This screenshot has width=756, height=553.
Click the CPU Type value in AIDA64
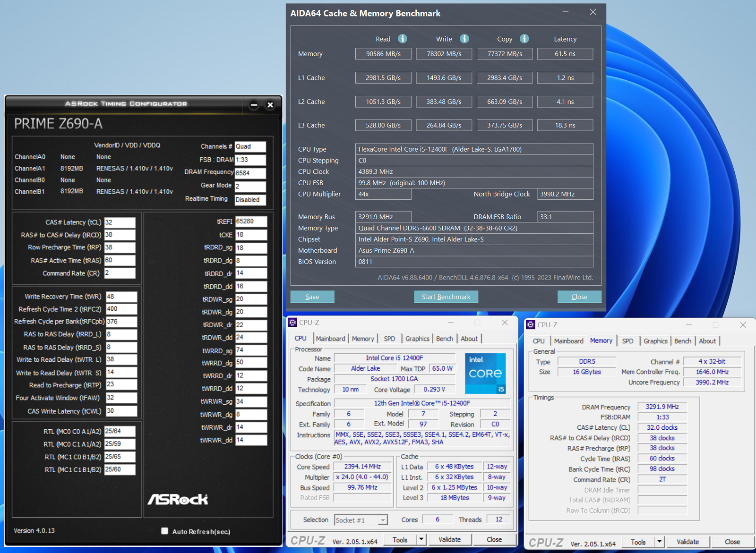(x=474, y=149)
